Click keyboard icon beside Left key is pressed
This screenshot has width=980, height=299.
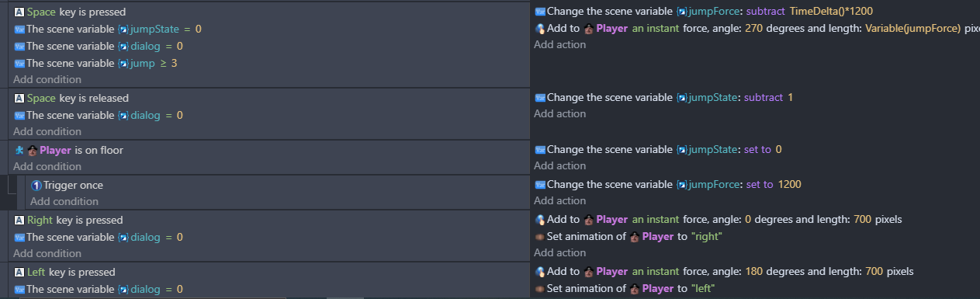pos(19,272)
